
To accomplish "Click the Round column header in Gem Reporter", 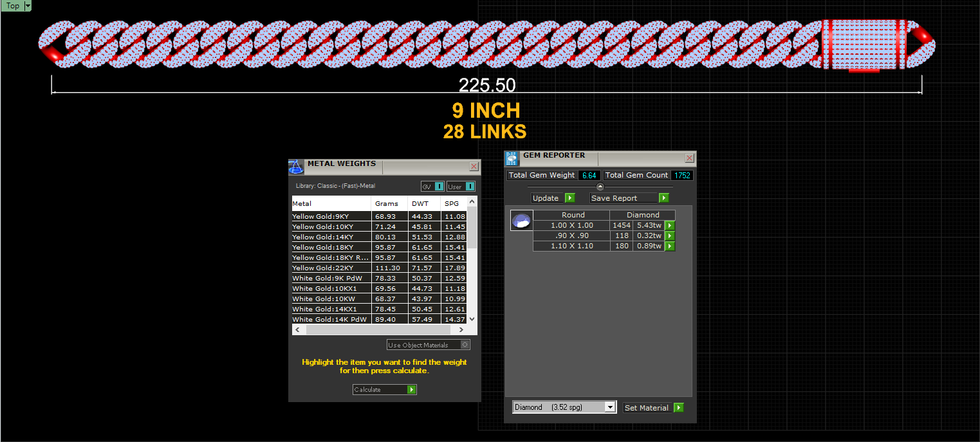I will (572, 215).
